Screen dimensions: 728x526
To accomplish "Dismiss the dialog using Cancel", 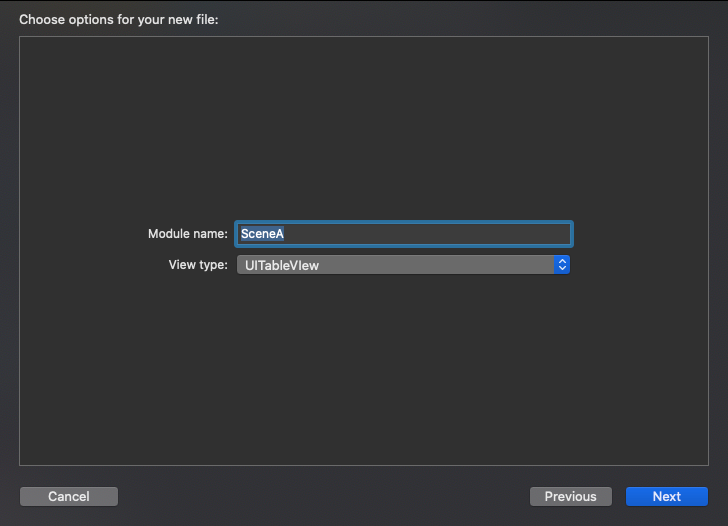I will point(69,496).
